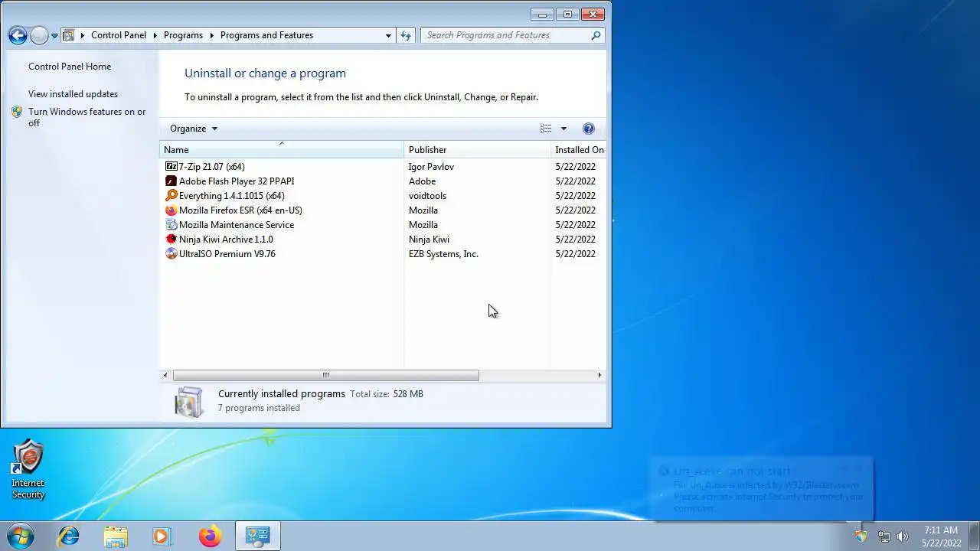Sort by the Name column header
This screenshot has width=980, height=551.
[281, 149]
